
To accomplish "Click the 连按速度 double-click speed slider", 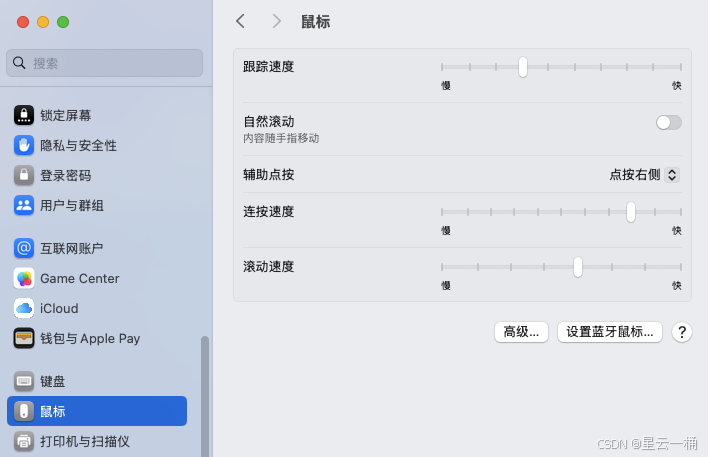I will click(561, 212).
